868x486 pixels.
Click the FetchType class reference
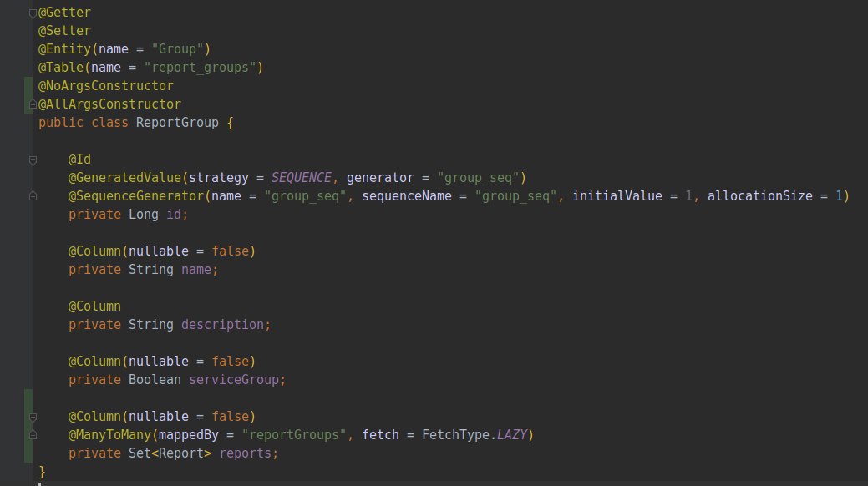455,434
